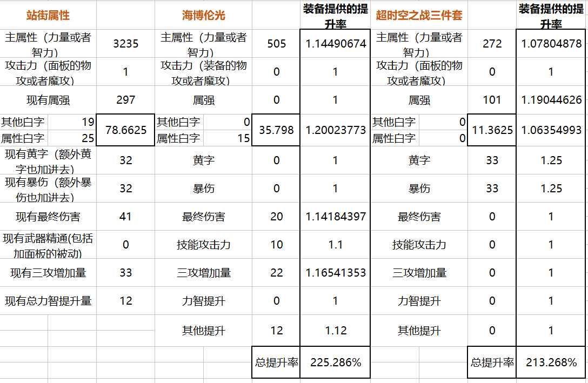This screenshot has height=383, width=588.
Task: Click the 现有最终伤害 label cell
Action: (48, 217)
